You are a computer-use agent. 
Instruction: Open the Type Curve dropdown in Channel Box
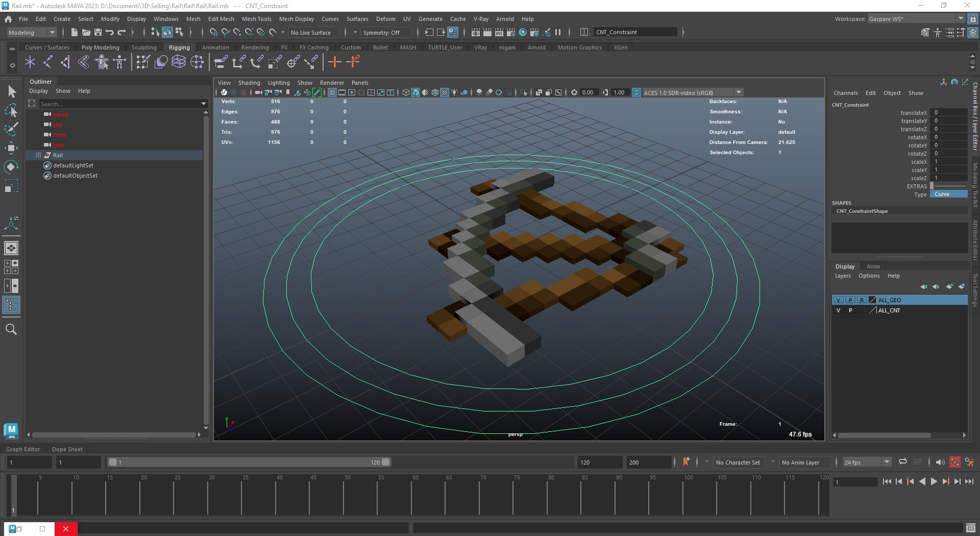tap(949, 194)
